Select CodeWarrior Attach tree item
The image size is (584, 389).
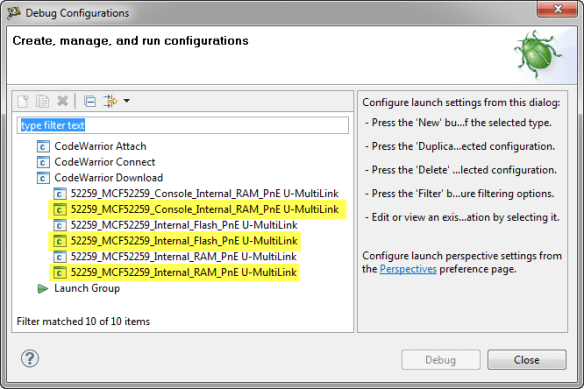[100, 146]
